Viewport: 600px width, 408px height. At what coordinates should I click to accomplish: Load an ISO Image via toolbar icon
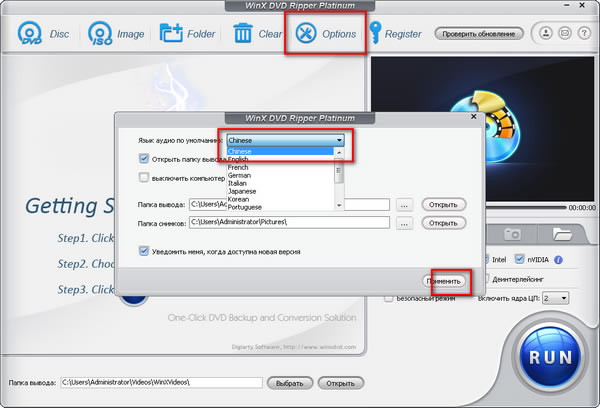pyautogui.click(x=100, y=33)
